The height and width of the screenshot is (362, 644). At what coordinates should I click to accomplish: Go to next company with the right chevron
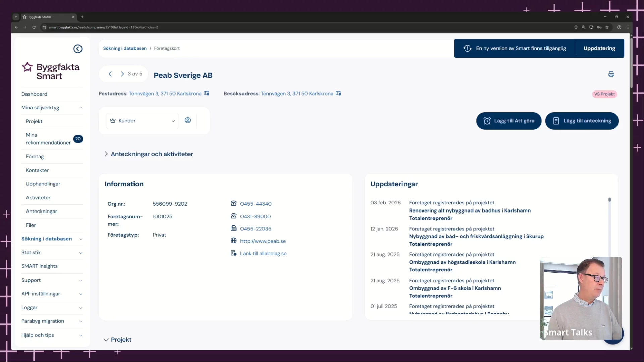coord(122,74)
